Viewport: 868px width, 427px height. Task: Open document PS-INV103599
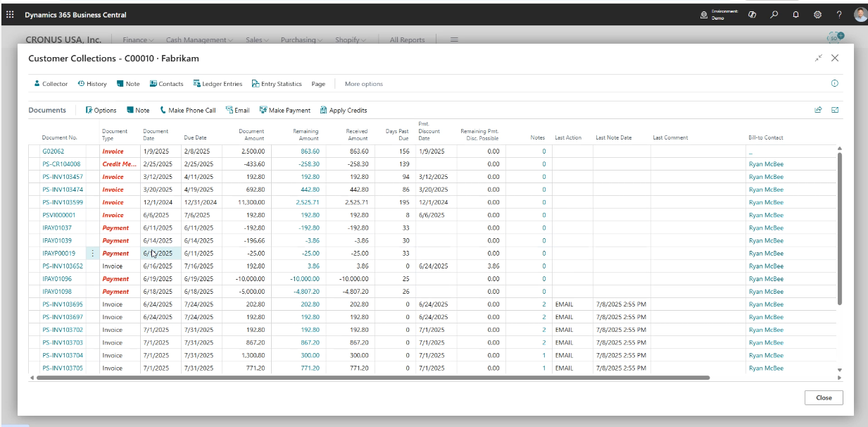(x=63, y=202)
